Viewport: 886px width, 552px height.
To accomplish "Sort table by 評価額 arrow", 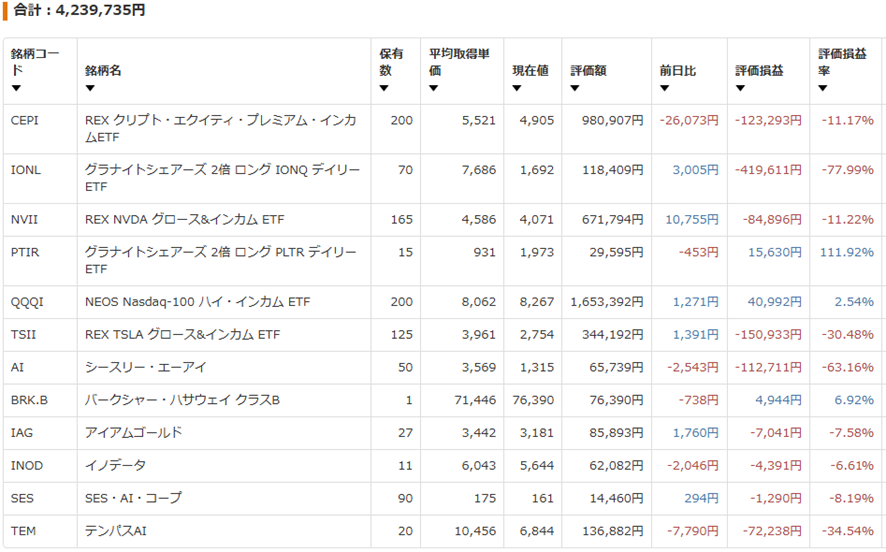I will [575, 88].
